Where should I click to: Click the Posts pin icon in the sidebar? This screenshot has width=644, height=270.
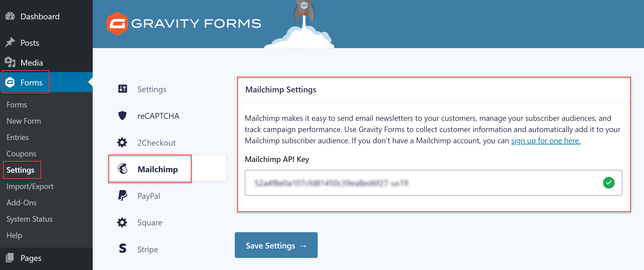tap(10, 42)
